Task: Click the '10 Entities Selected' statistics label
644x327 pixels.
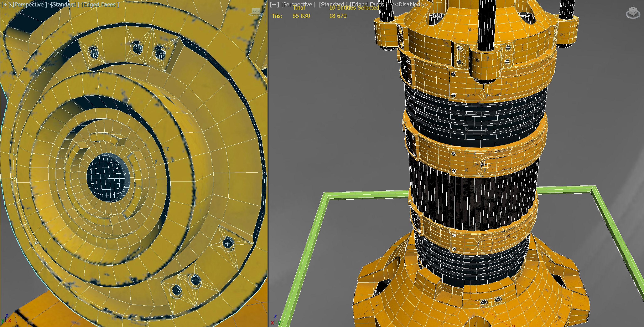Action: 354,8
